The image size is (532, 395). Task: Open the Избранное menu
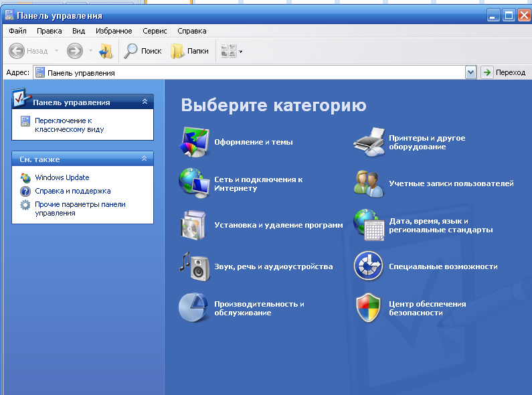114,31
